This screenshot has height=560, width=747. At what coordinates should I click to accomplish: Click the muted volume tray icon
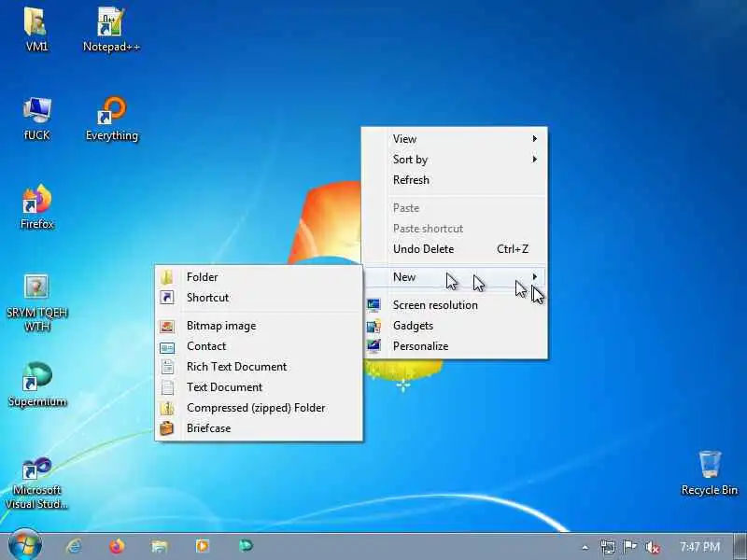click(x=652, y=547)
